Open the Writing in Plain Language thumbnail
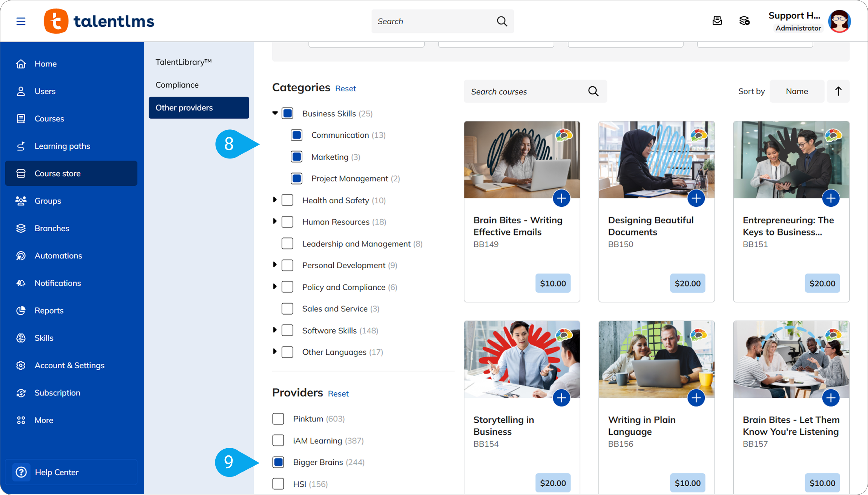 pos(656,359)
